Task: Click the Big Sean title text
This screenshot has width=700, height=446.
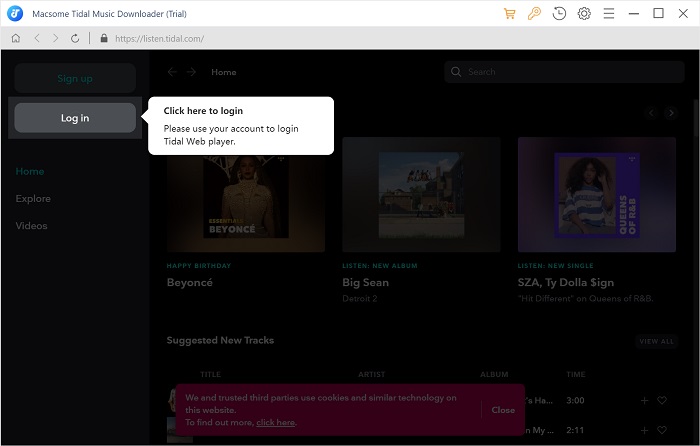Action: pos(366,283)
